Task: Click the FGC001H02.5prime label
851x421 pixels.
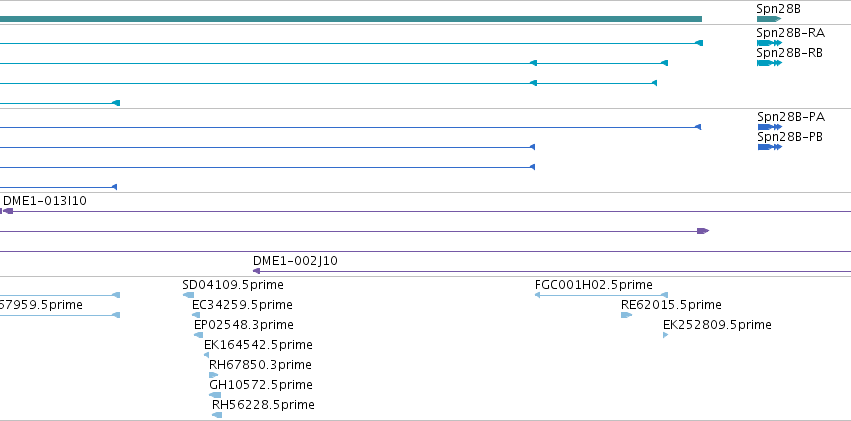Action: [594, 285]
